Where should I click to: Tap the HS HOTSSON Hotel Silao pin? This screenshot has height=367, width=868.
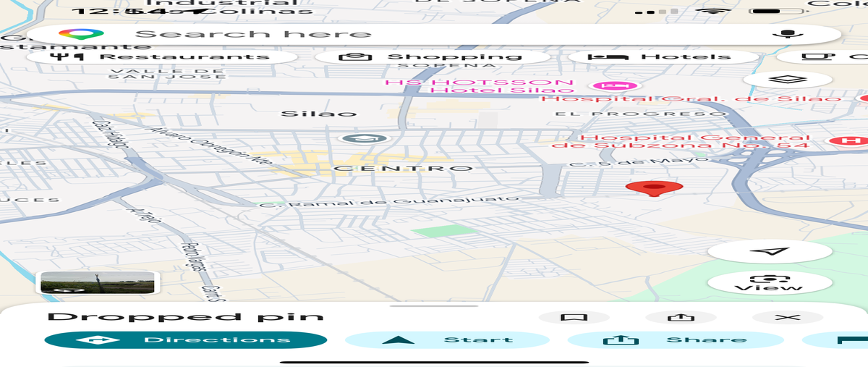(614, 85)
